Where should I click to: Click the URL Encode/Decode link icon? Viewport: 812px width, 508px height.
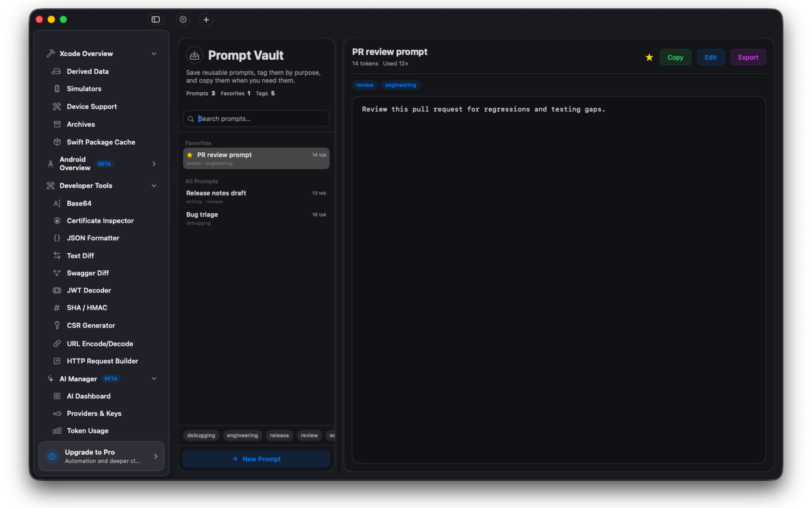(57, 343)
